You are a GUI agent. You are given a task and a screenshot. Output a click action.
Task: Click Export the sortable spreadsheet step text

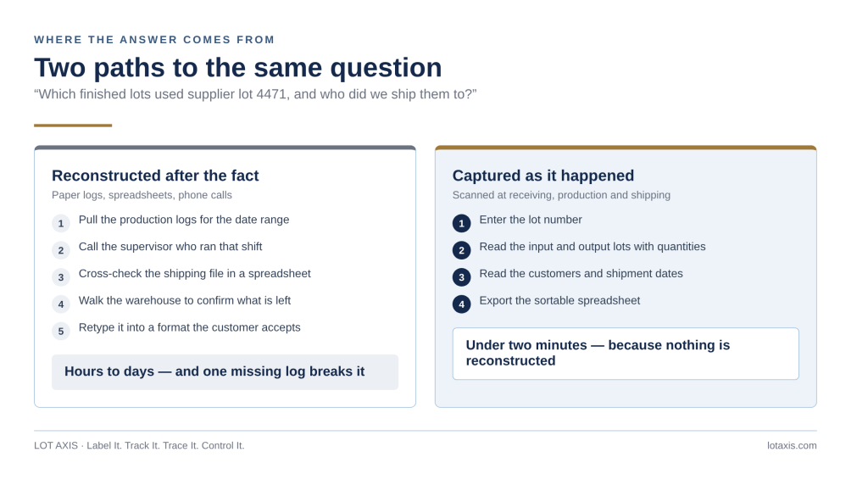[559, 300]
